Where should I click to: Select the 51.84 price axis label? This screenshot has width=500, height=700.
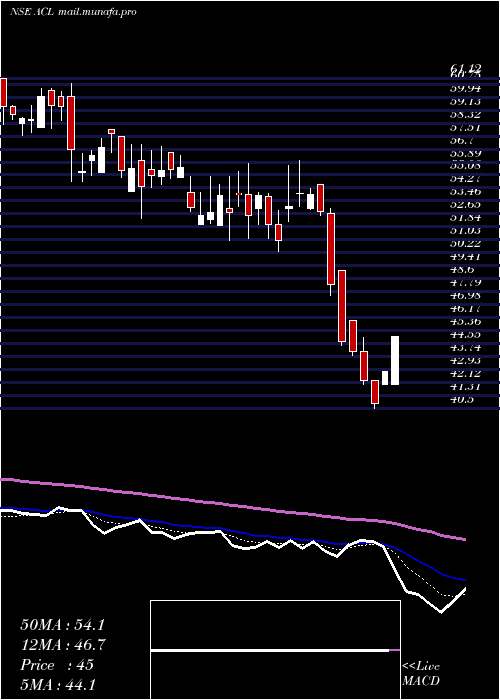[466, 218]
